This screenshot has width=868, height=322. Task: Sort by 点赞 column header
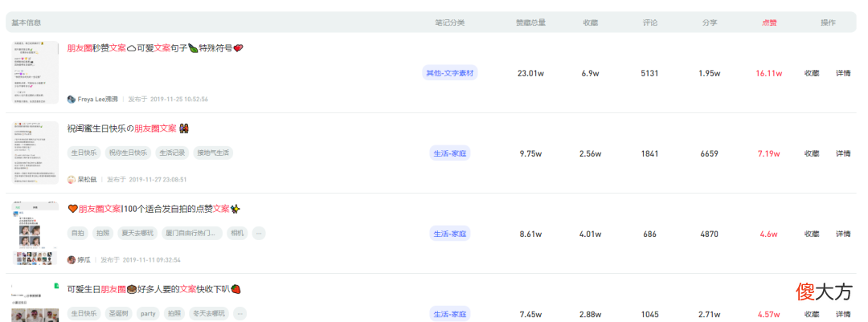tap(769, 22)
